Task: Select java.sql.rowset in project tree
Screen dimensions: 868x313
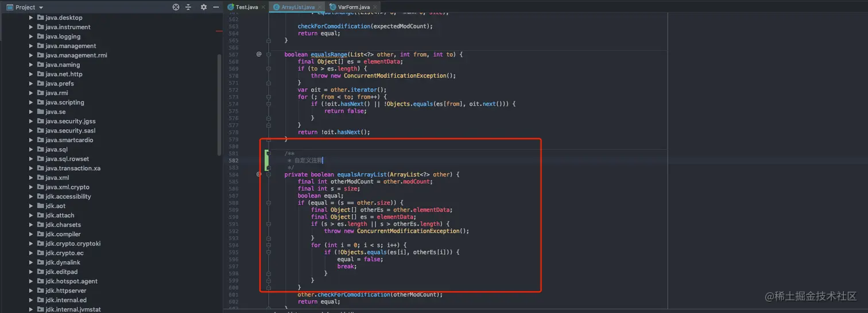Action: click(67, 159)
